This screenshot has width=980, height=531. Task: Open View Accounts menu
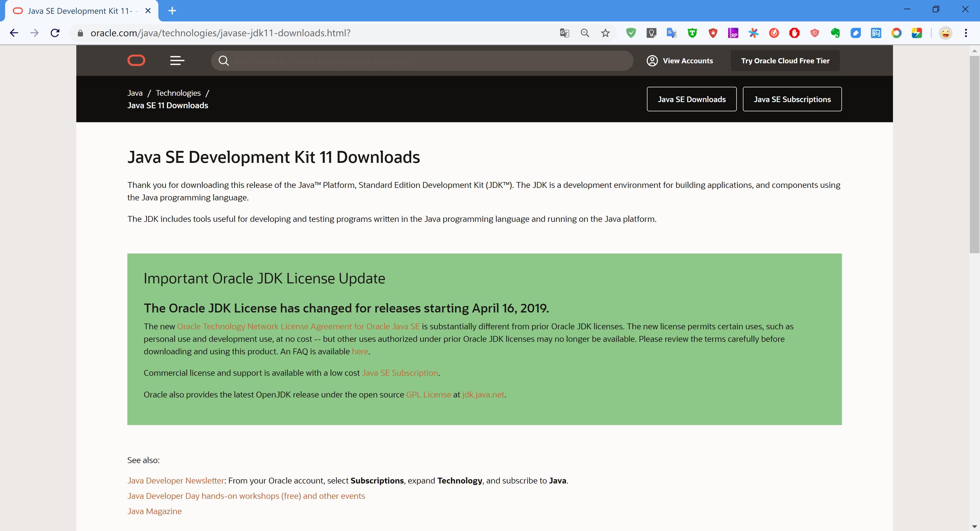(x=680, y=61)
